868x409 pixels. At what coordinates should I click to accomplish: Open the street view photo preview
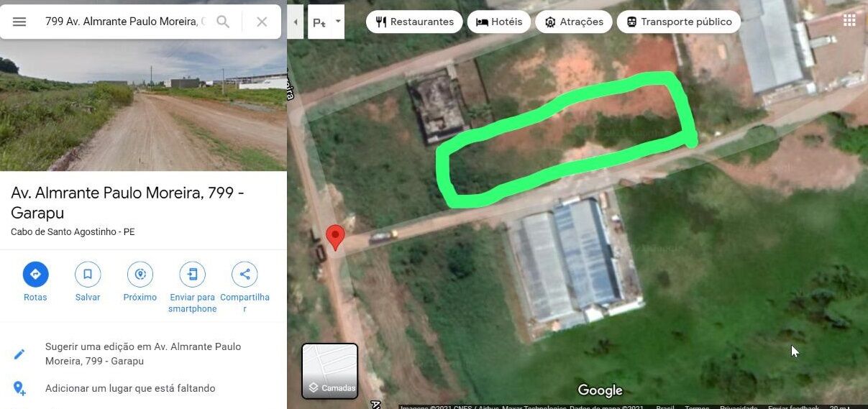(x=143, y=105)
